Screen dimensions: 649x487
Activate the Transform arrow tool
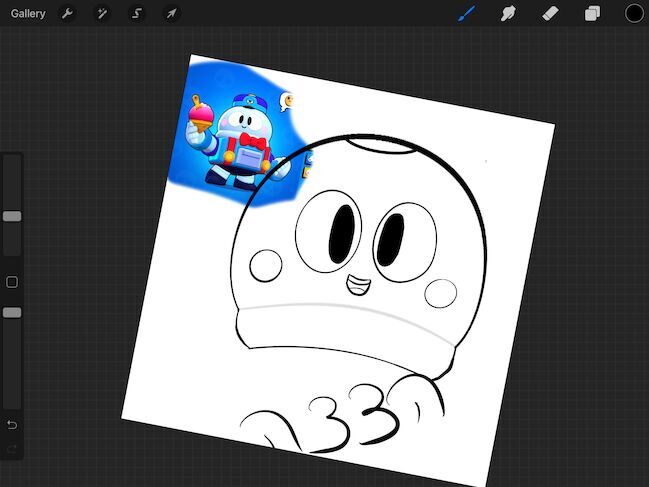(x=171, y=14)
